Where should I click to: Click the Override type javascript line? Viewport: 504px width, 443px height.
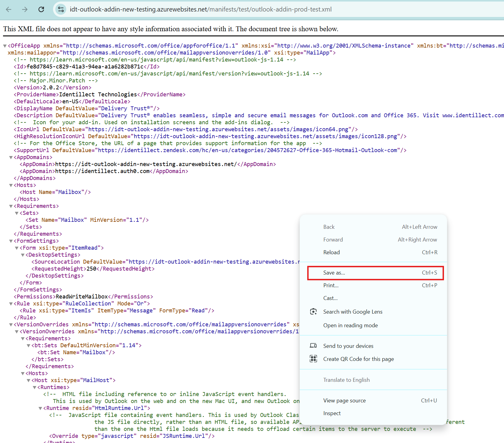132,436
